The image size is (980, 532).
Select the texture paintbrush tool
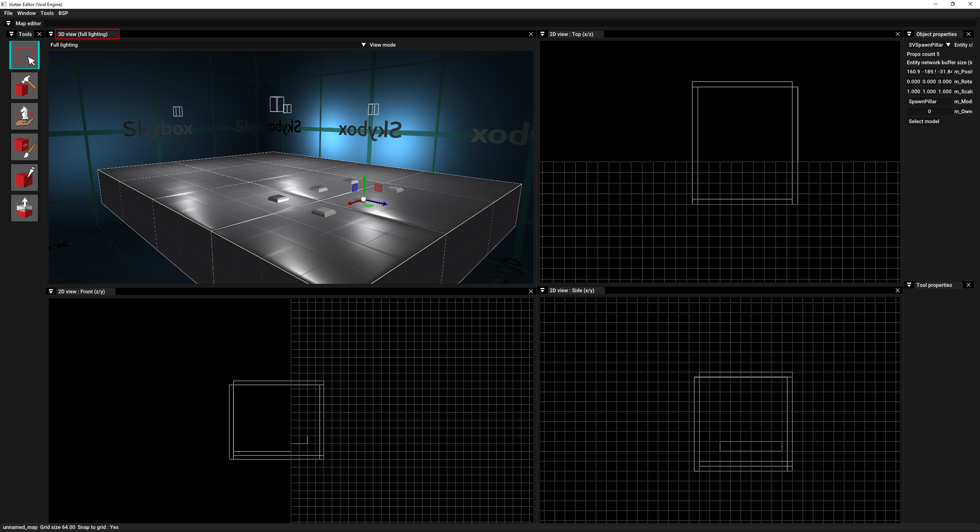(x=24, y=147)
